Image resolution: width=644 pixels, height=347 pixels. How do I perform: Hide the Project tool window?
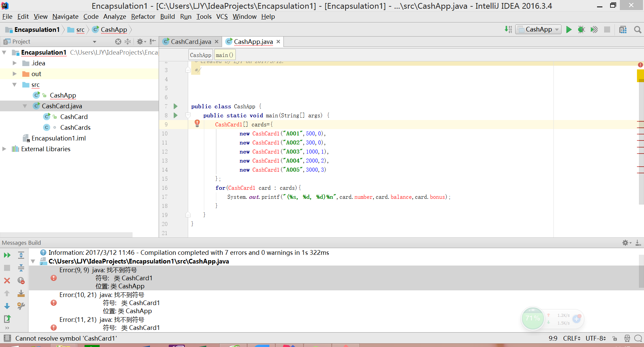[x=153, y=42]
